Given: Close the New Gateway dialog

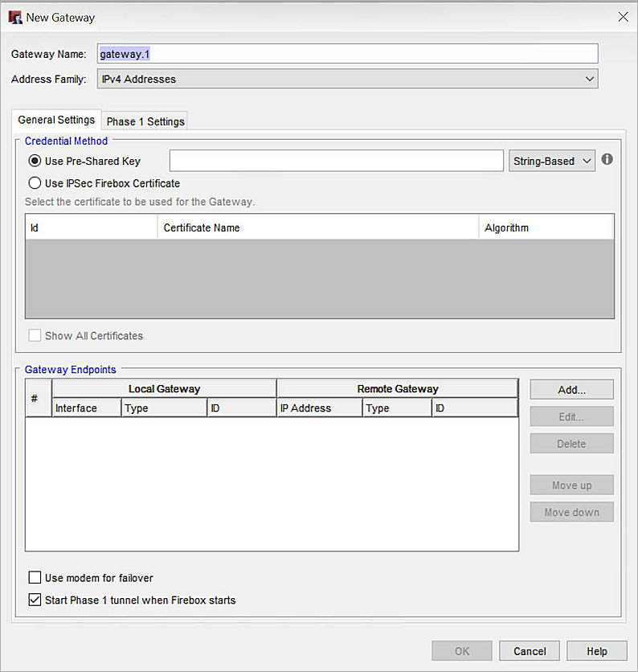Looking at the screenshot, I should click(623, 17).
